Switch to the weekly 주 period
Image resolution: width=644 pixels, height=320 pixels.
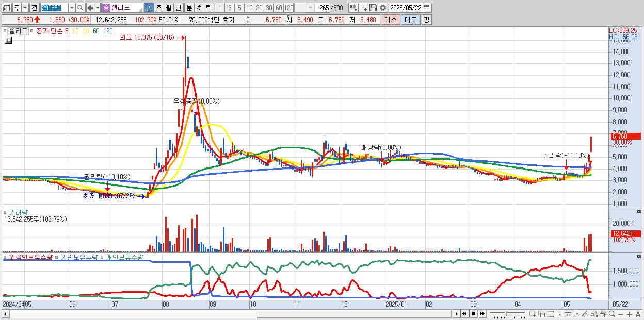(158, 8)
